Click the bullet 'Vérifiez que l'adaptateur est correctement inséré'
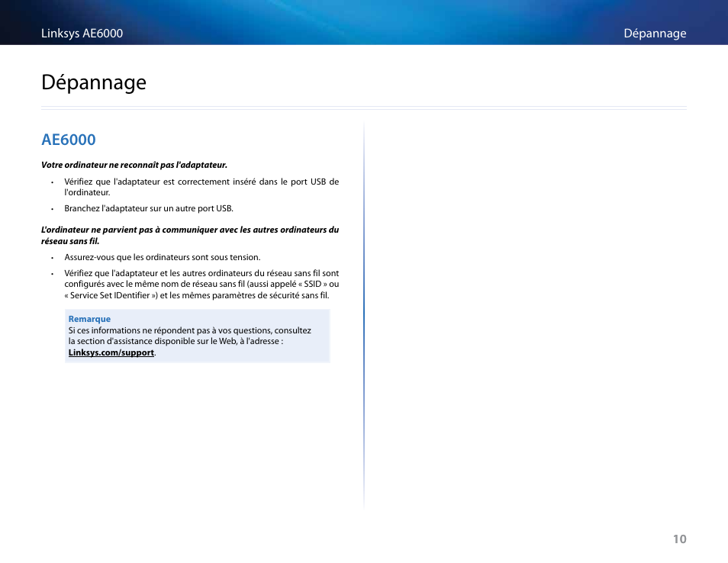This screenshot has height=563, width=728. (201, 187)
